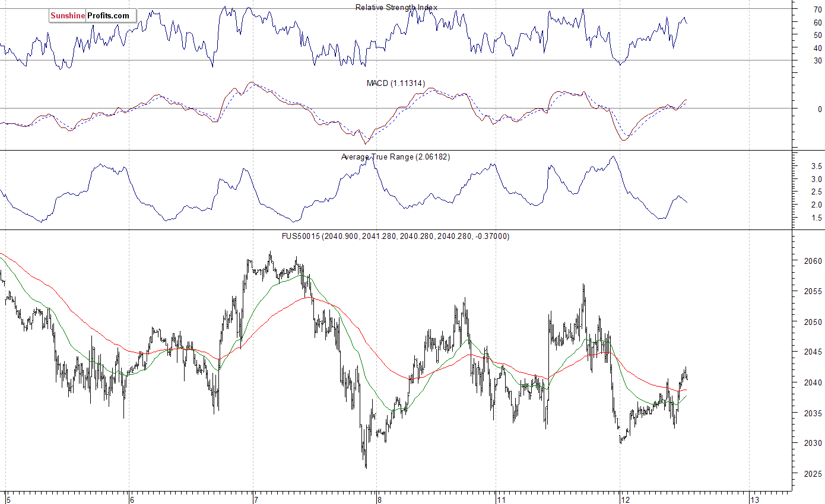Image resolution: width=825 pixels, height=504 pixels.
Task: Click the price axis label 2030
Action: coord(814,444)
